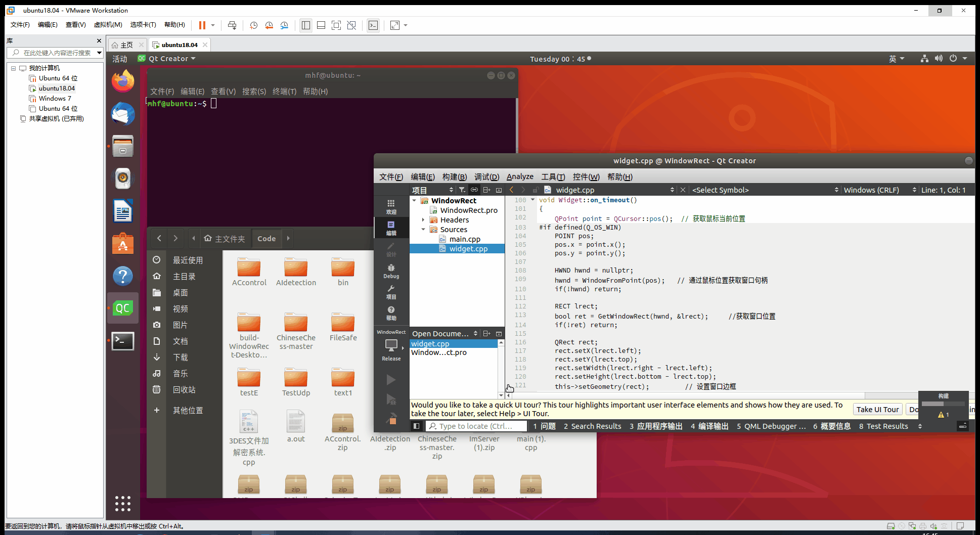Screen dimensions: 980x535
Task: Collapse 我的计算机 in VMware library tree
Action: [x=14, y=68]
